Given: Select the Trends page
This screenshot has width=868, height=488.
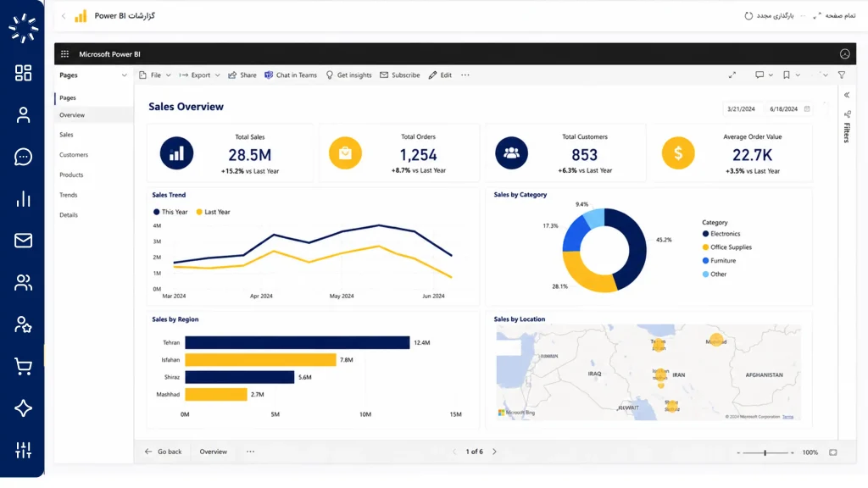Looking at the screenshot, I should pos(69,195).
